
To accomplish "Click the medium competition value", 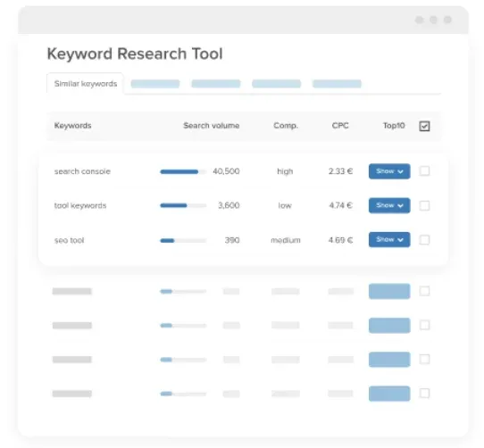I will [x=286, y=240].
